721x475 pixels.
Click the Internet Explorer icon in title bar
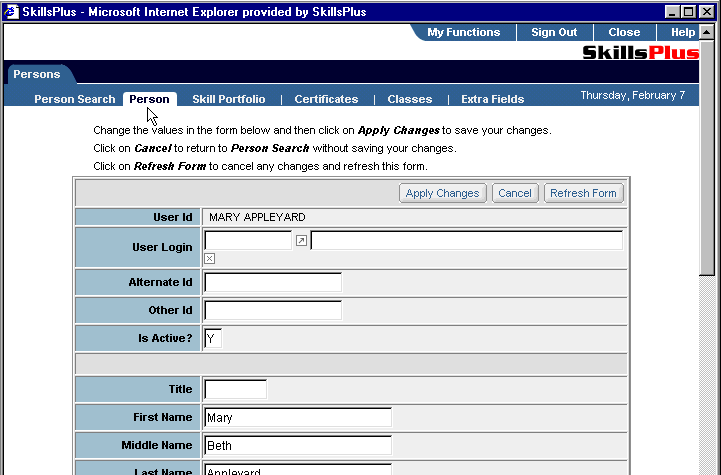11,11
